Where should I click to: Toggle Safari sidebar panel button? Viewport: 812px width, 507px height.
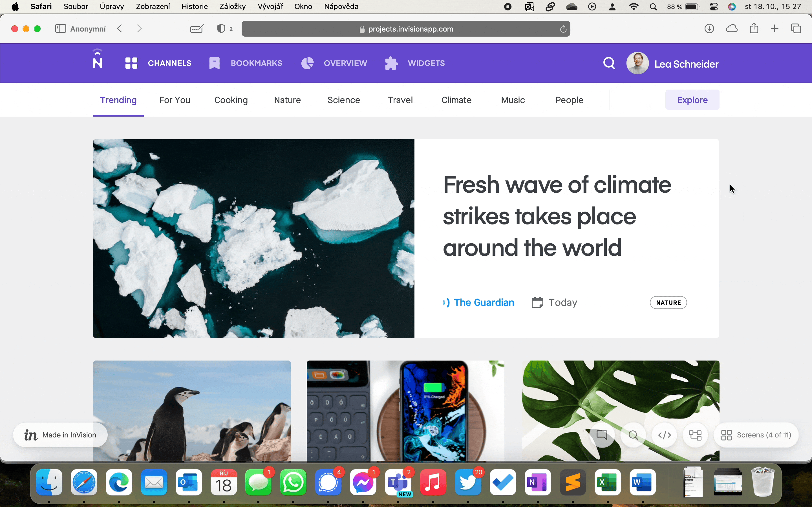tap(60, 29)
